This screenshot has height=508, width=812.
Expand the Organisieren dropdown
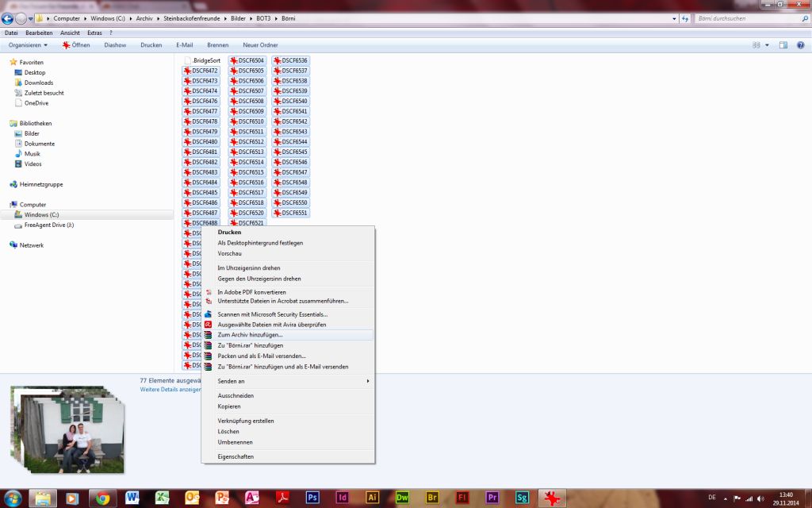pyautogui.click(x=28, y=45)
